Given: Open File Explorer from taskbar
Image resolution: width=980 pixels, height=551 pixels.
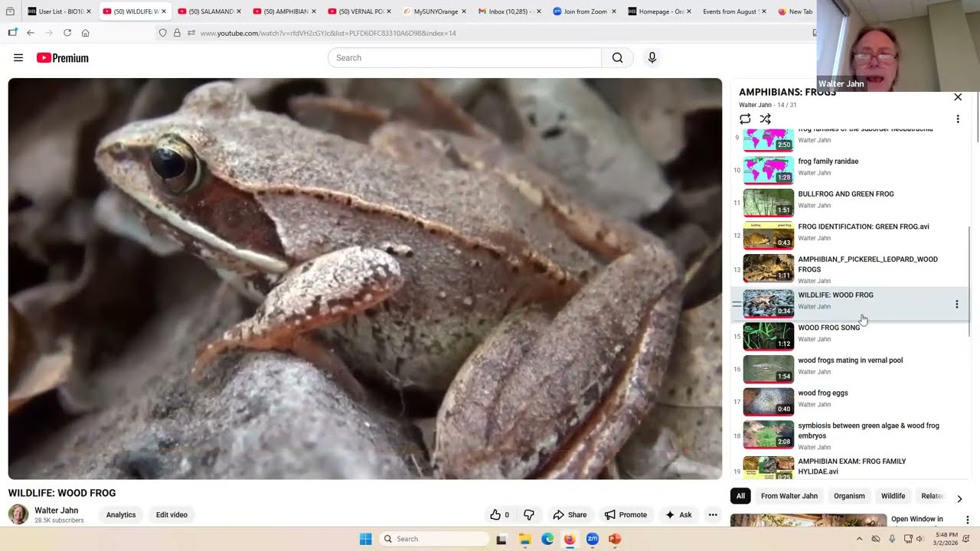Looking at the screenshot, I should tap(524, 539).
